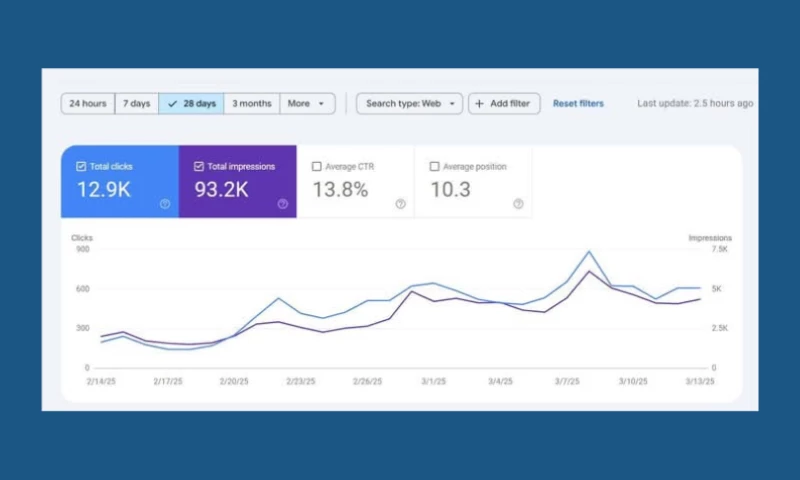Click the Last update timestamp text

695,103
